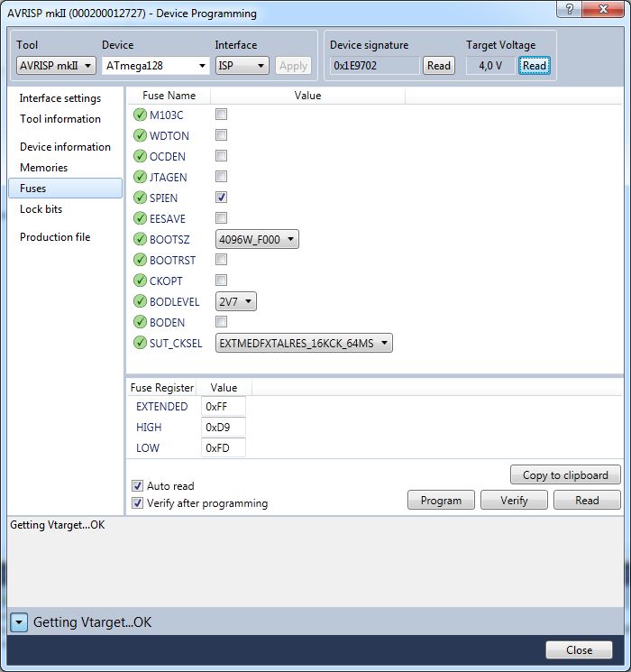Viewport: 631px width, 672px height.
Task: Click the LOW fuse value field
Action: [224, 448]
